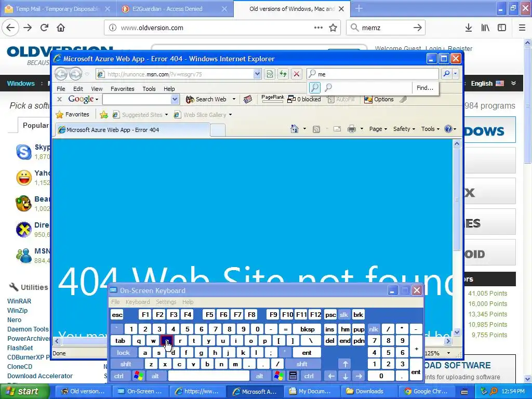Screen dimensions: 532x399
Task: Click Internet Explorer help question-mark icon
Action: [x=448, y=129]
